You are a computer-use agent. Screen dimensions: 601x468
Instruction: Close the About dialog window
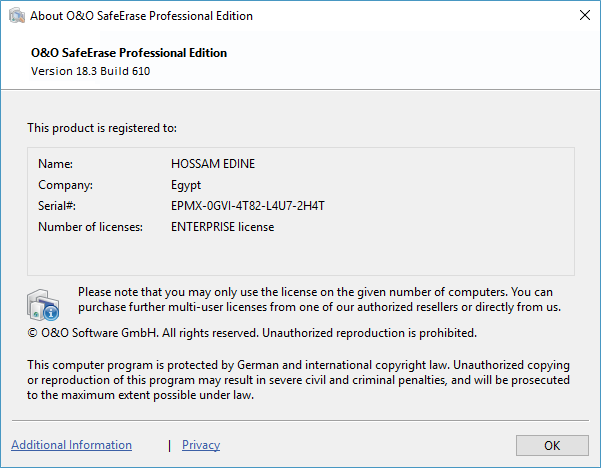coord(585,15)
